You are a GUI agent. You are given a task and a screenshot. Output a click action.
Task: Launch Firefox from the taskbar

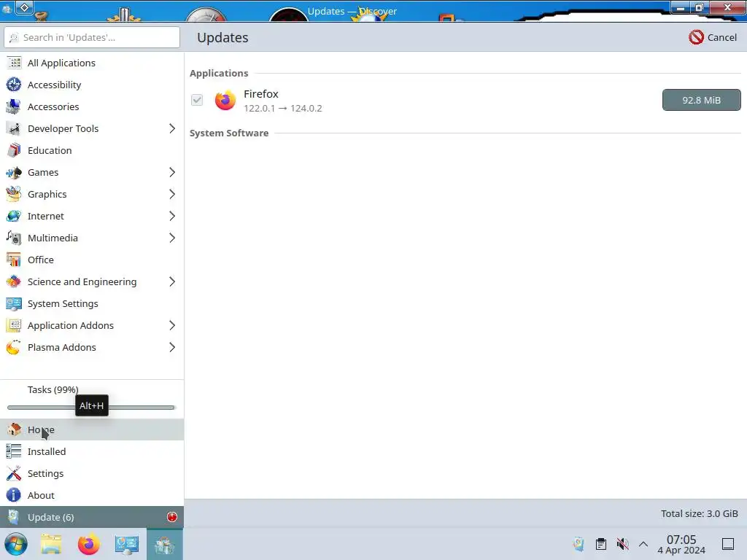88,544
